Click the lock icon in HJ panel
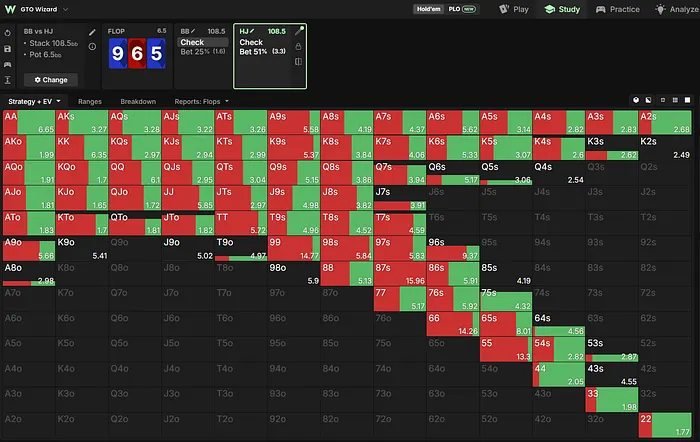This screenshot has width=700, height=442. (x=298, y=46)
